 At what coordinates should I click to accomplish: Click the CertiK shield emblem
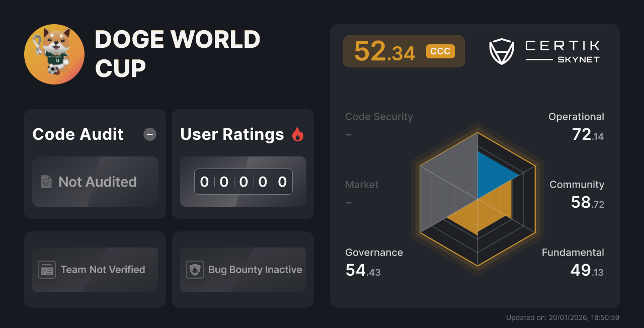coord(502,51)
